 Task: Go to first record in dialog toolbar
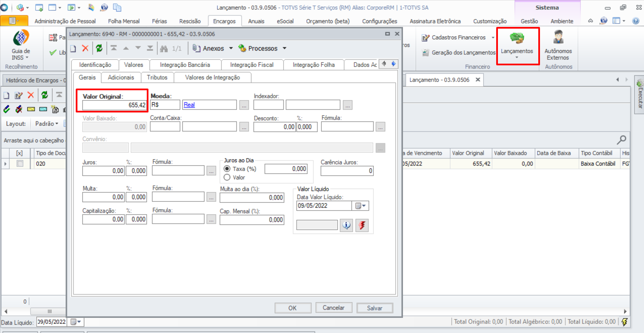pyautogui.click(x=114, y=48)
